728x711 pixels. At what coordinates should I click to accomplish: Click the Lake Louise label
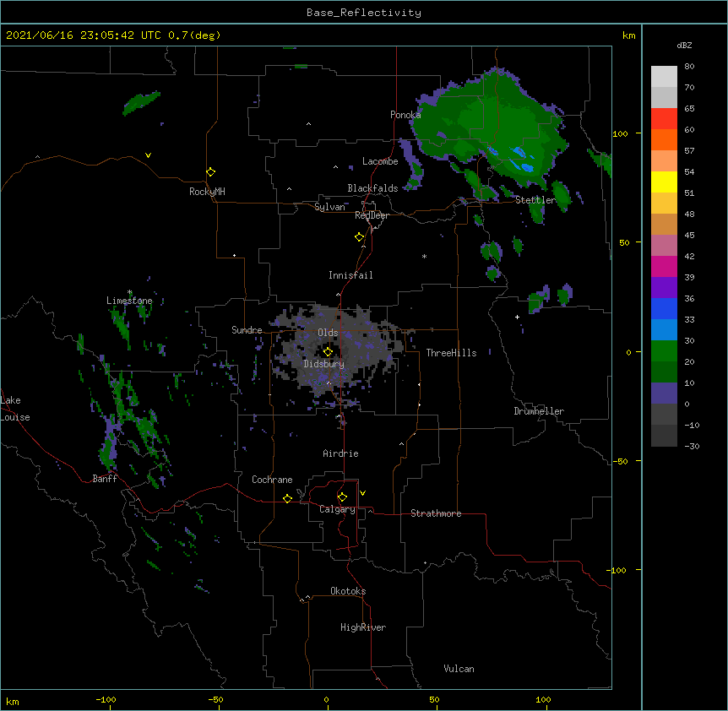point(15,409)
